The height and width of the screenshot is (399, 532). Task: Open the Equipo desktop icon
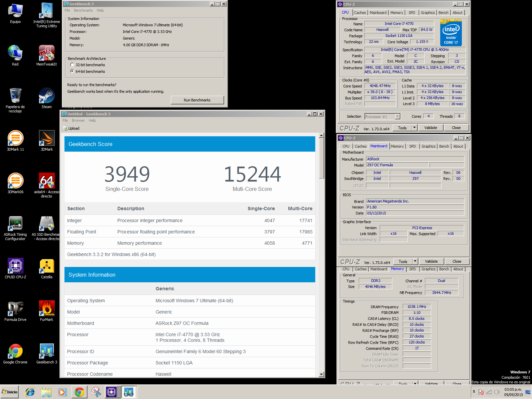point(15,14)
